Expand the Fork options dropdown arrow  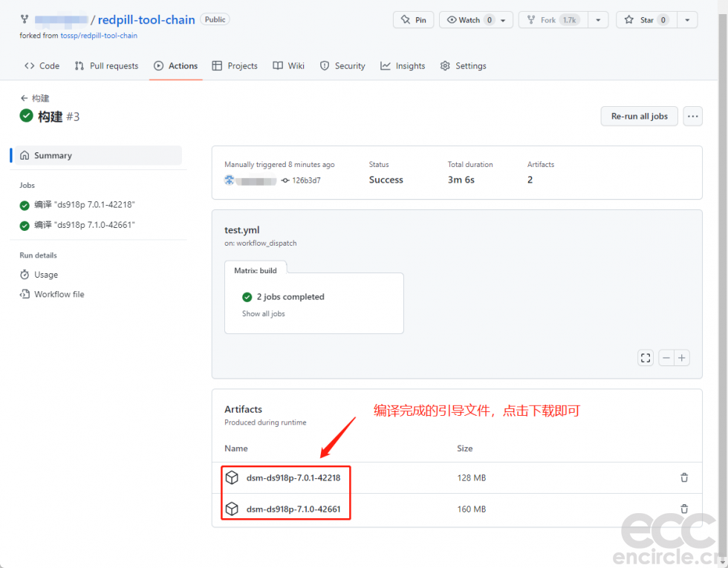(598, 20)
